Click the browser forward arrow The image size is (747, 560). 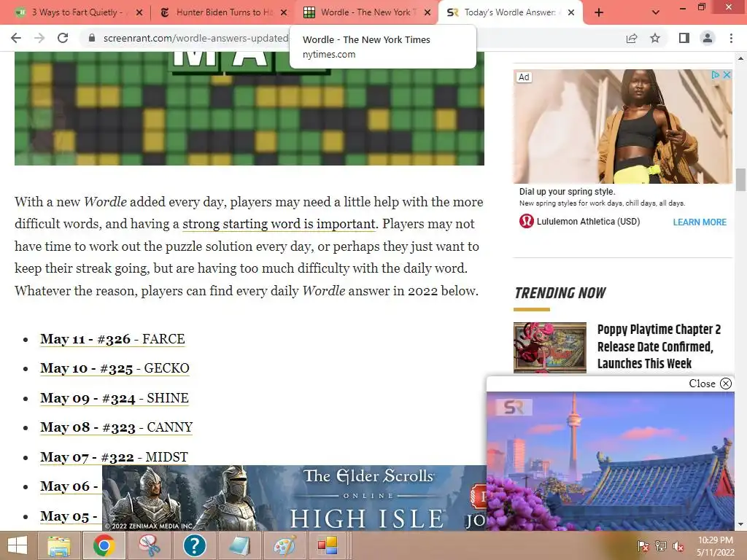click(39, 38)
